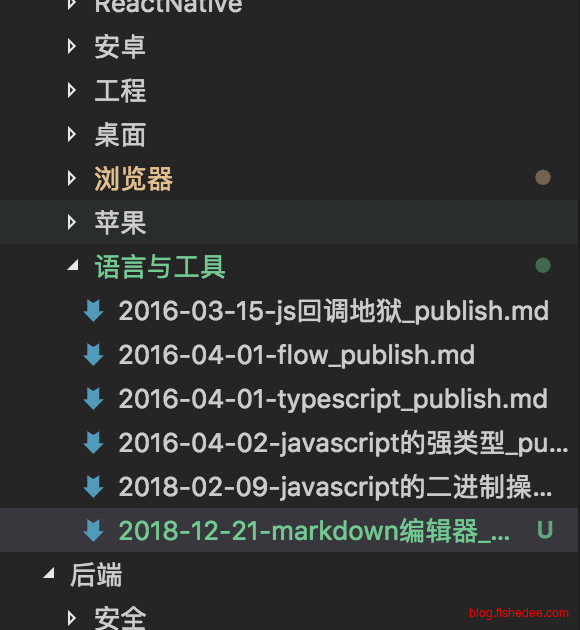Open 2016-04-01-typescript_publish.md file
The width and height of the screenshot is (580, 630).
[333, 399]
